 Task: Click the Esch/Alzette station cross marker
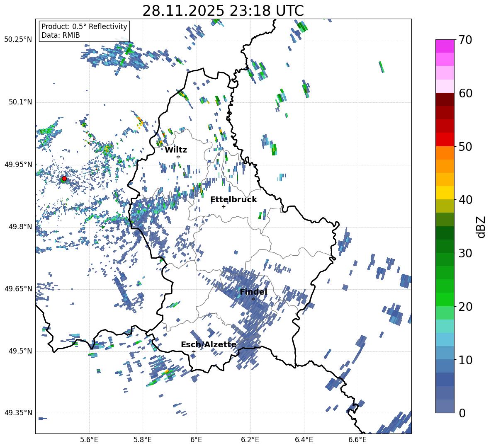click(x=194, y=351)
